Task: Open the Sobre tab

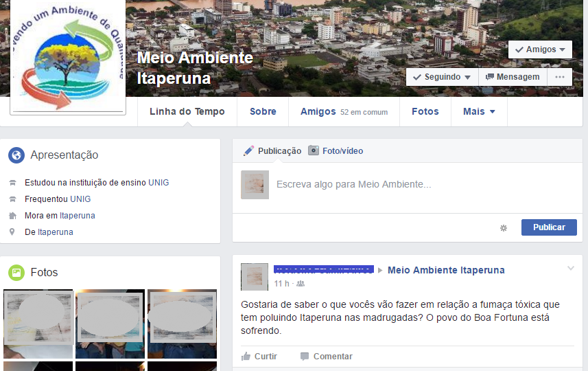Action: (263, 111)
